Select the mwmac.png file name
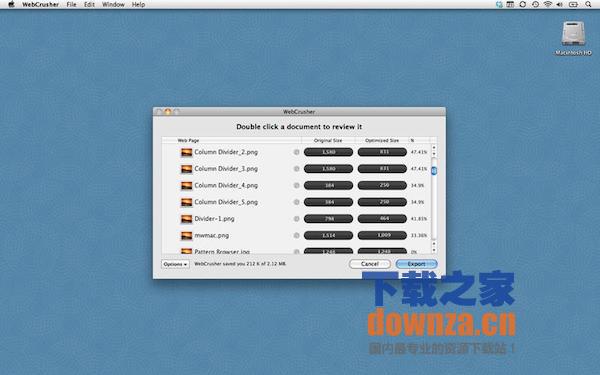The image size is (600, 375). point(212,235)
